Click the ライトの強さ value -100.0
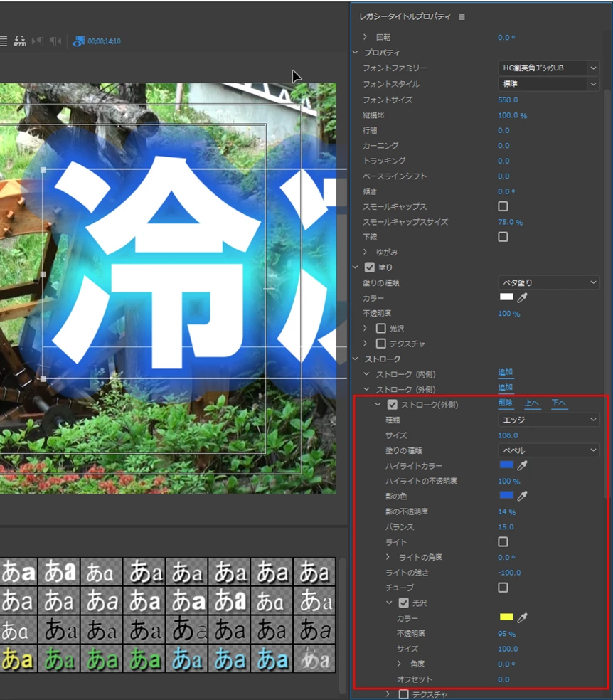The image size is (613, 700). 509,573
